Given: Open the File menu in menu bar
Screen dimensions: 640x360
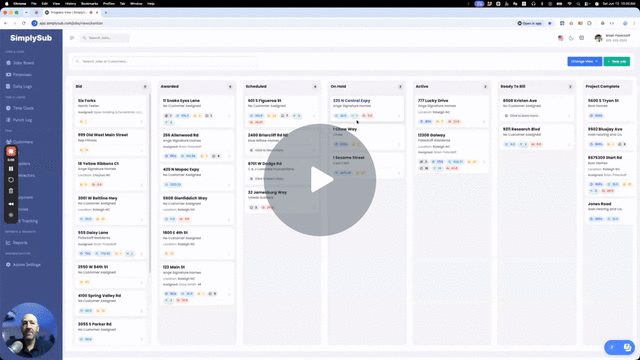Looking at the screenshot, I should point(34,4).
